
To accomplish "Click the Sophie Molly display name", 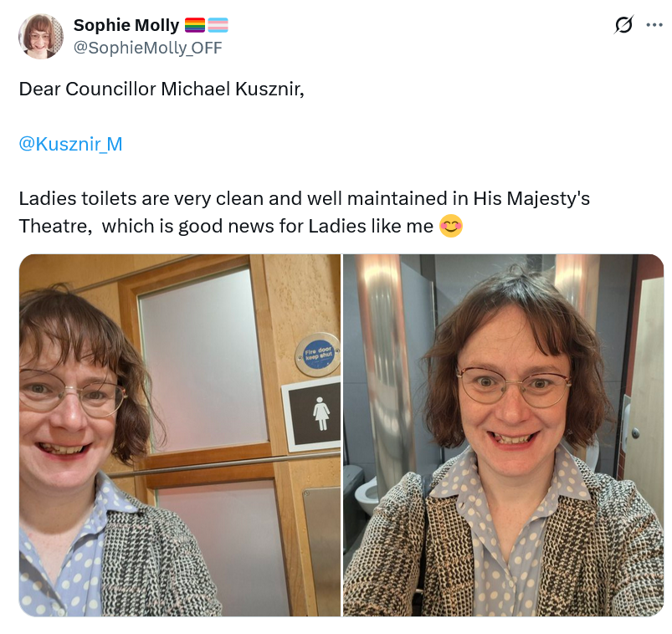I will (x=126, y=25).
